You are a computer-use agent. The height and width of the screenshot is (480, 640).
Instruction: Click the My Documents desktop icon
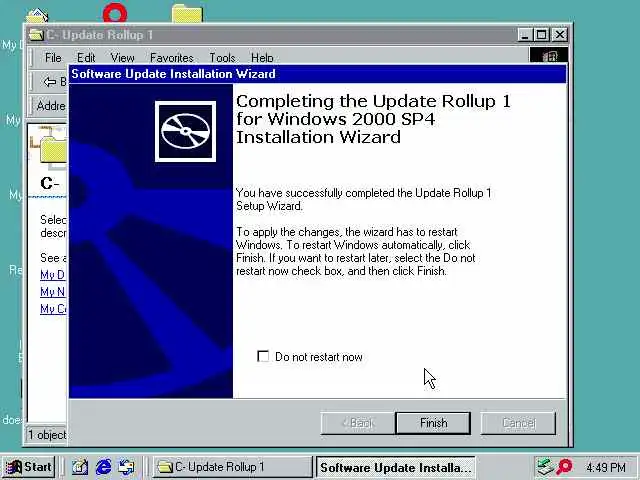(x=37, y=16)
